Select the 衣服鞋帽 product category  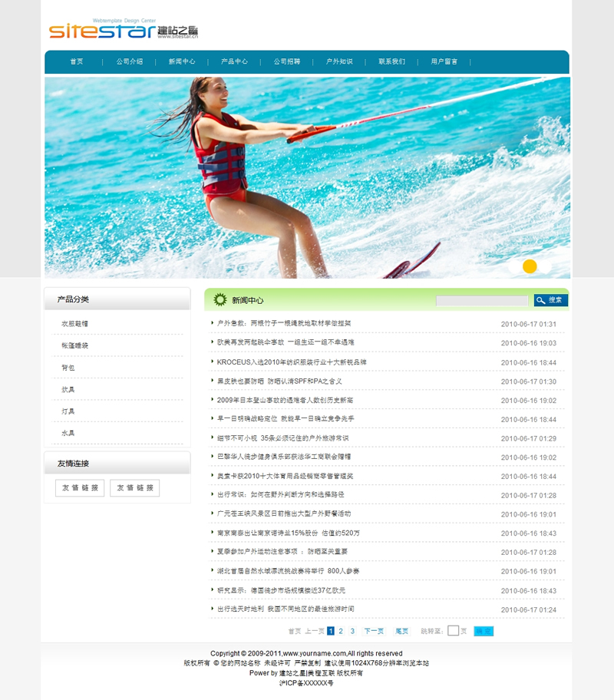[75, 324]
